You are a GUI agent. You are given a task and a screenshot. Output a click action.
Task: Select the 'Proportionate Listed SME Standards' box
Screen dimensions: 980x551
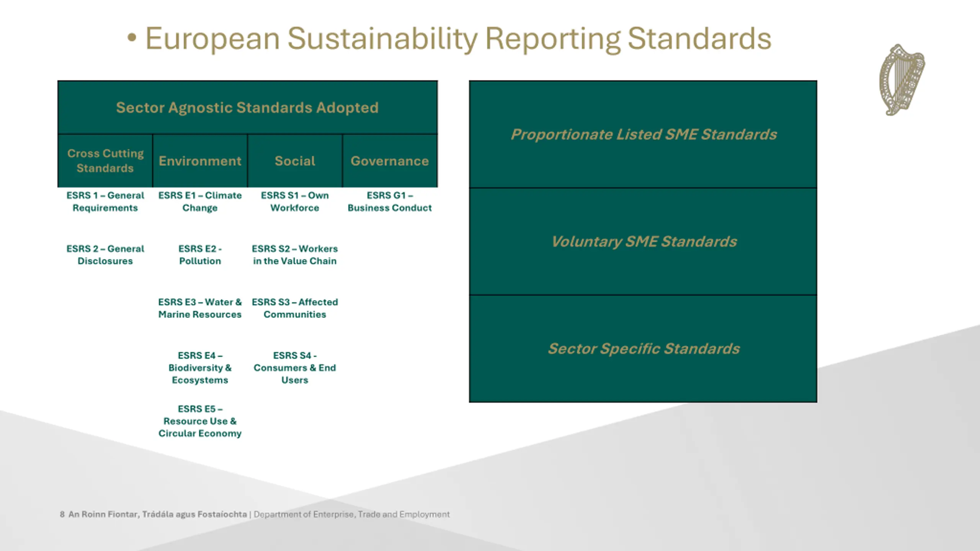point(643,134)
